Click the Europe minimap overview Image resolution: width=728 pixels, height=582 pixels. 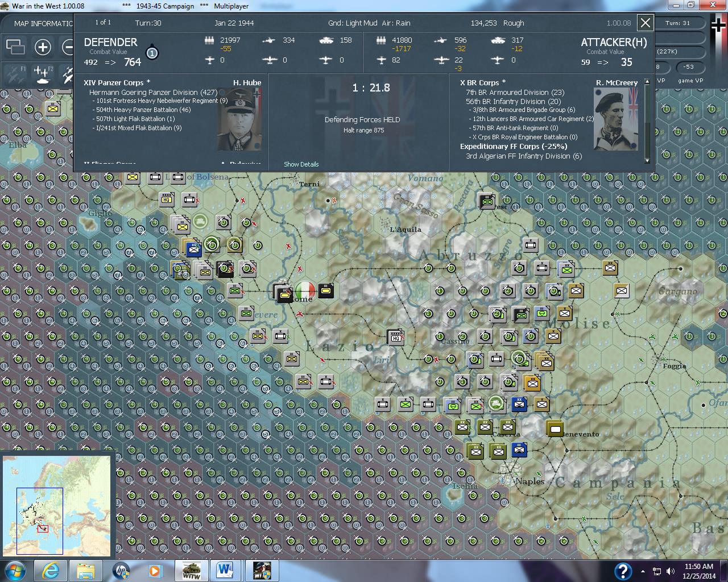56,506
